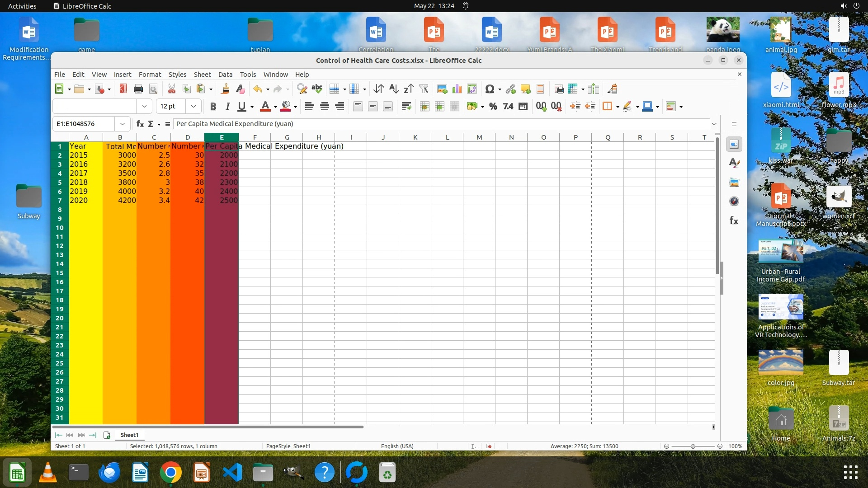Expand the font size dropdown

tap(193, 107)
